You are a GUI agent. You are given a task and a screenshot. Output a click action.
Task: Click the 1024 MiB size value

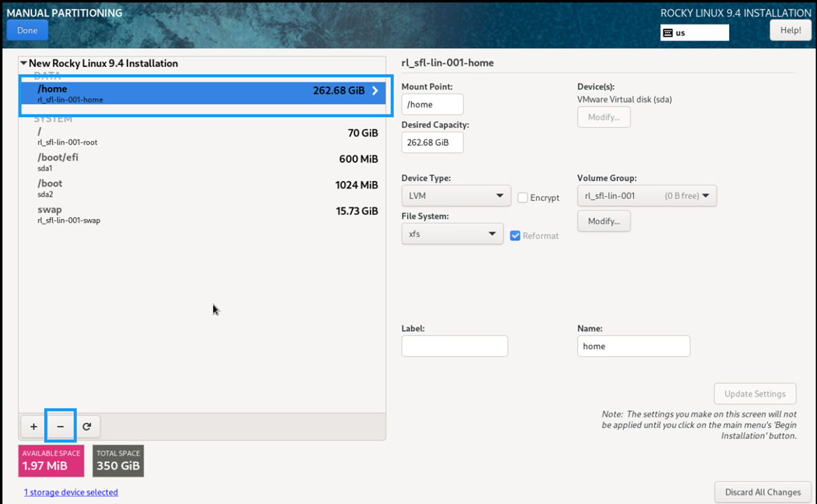tap(356, 185)
